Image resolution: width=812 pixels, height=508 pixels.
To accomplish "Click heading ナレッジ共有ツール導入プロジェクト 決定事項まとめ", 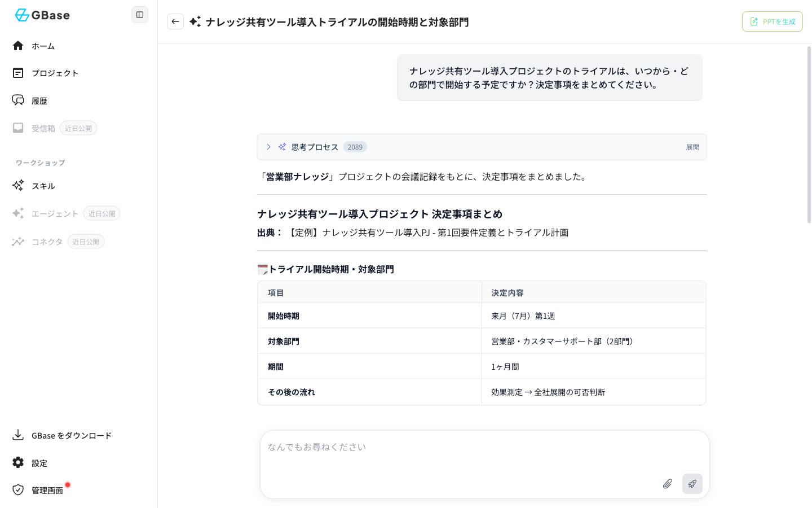I will point(380,214).
